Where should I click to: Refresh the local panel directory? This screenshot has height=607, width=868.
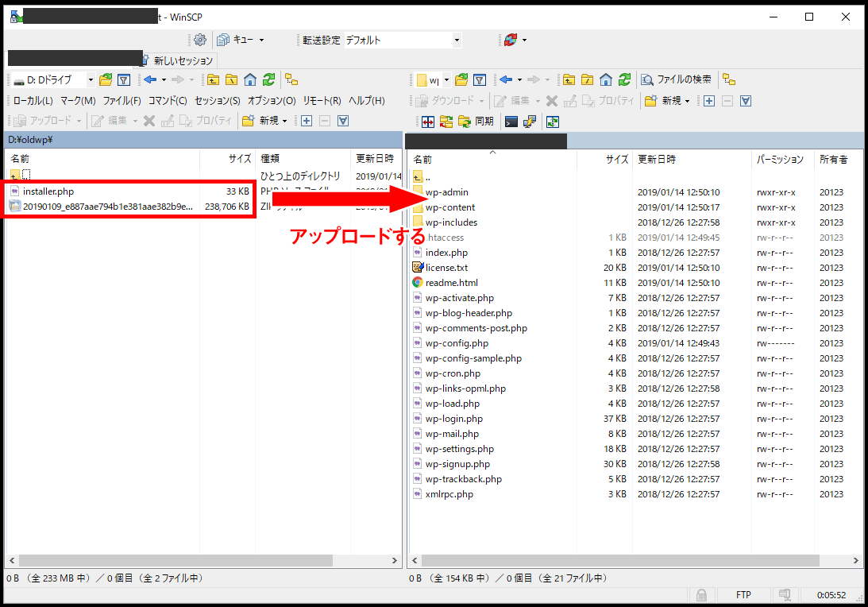tap(269, 79)
